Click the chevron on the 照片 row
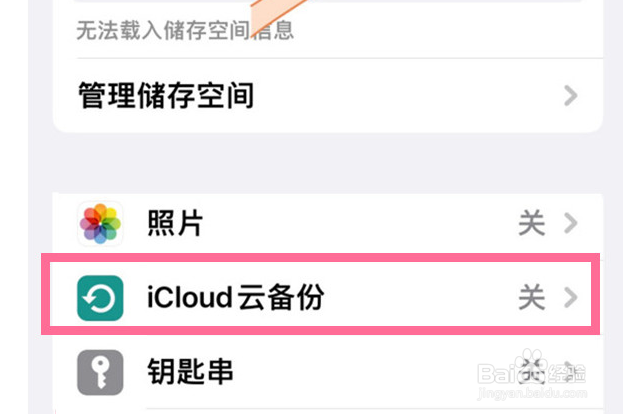623x415 pixels. click(571, 223)
